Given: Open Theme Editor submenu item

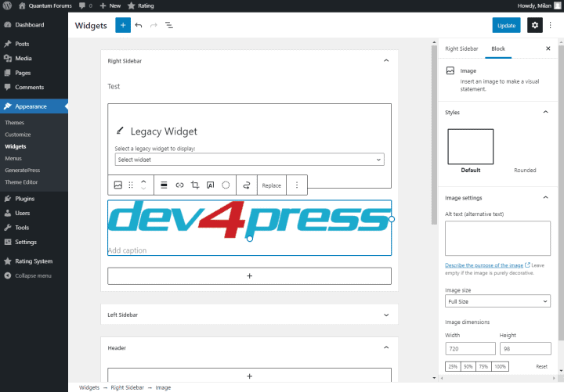Looking at the screenshot, I should (22, 182).
